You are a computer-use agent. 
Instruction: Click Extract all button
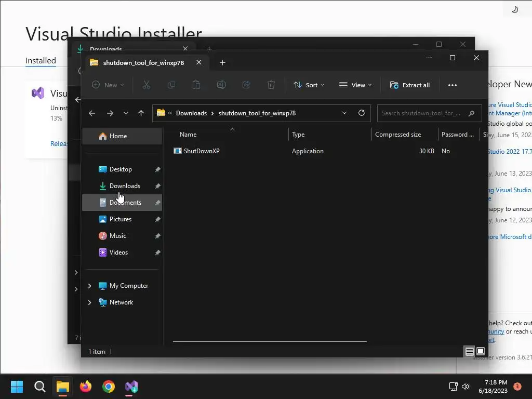click(410, 85)
